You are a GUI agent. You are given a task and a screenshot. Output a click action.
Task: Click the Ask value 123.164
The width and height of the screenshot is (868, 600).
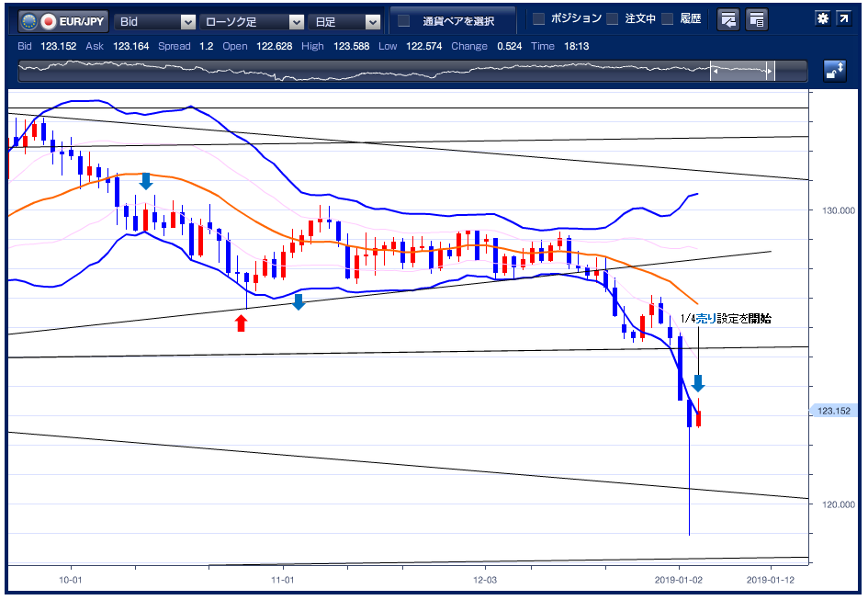tap(130, 47)
